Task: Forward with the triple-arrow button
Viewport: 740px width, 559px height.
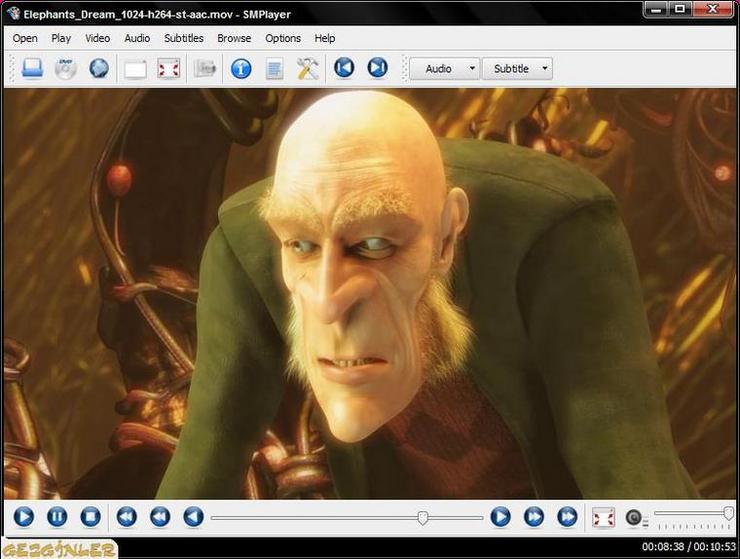Action: pos(567,517)
